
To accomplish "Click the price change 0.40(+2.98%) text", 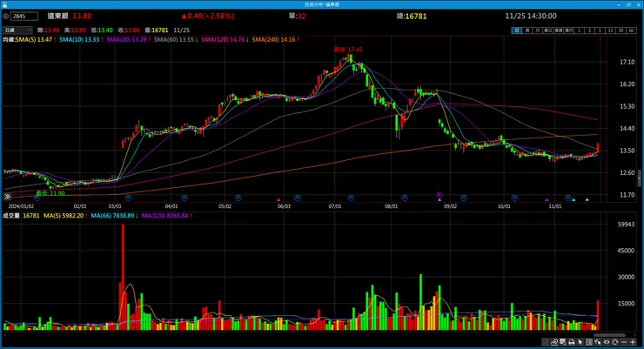I will pos(208,16).
